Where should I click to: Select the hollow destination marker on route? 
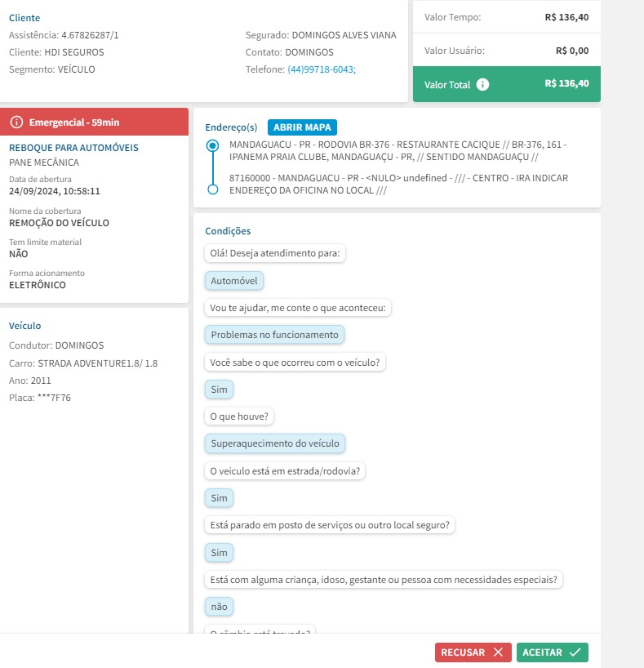click(213, 189)
